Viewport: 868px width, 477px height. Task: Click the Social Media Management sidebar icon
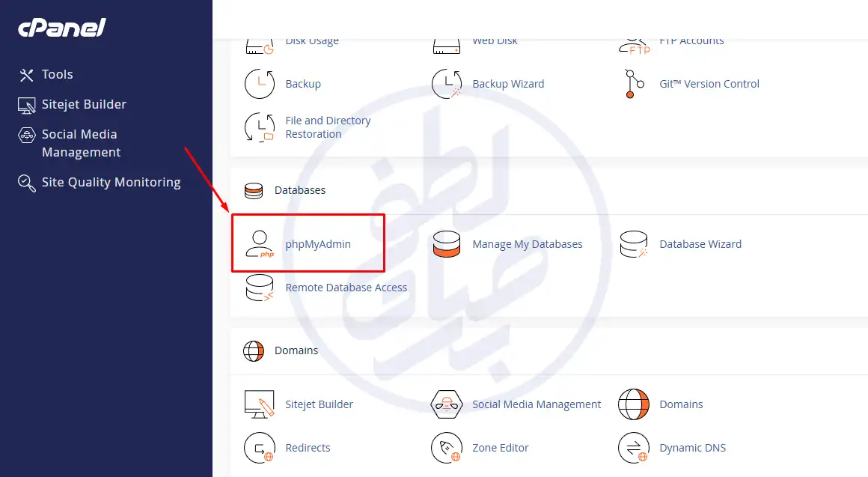click(x=27, y=135)
